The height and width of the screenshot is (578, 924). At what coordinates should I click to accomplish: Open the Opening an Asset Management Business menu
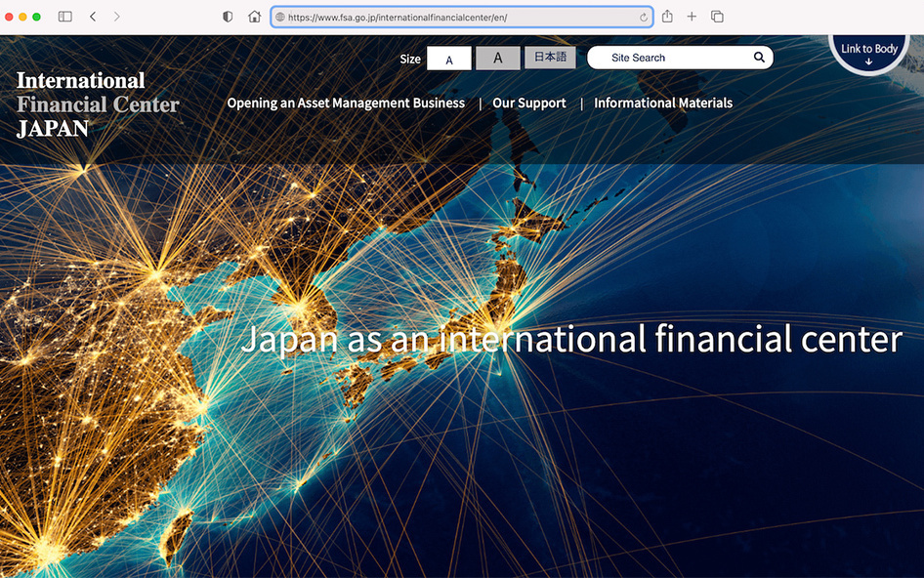(x=346, y=103)
